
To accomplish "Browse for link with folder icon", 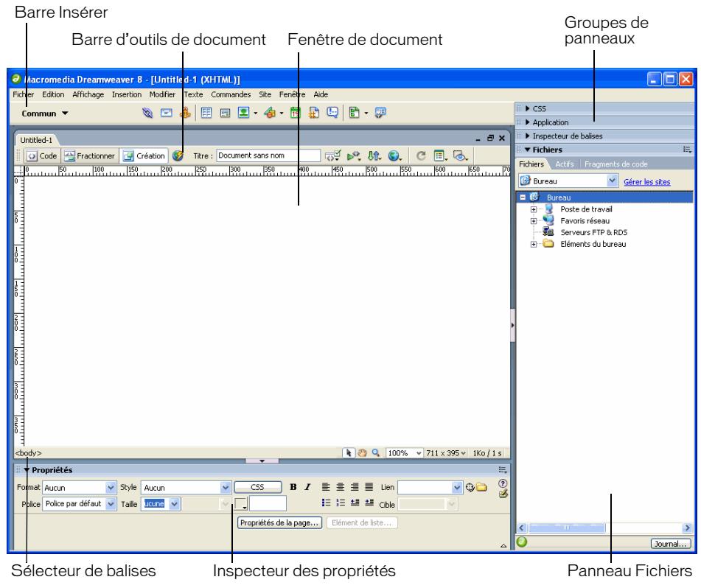I will 481,487.
